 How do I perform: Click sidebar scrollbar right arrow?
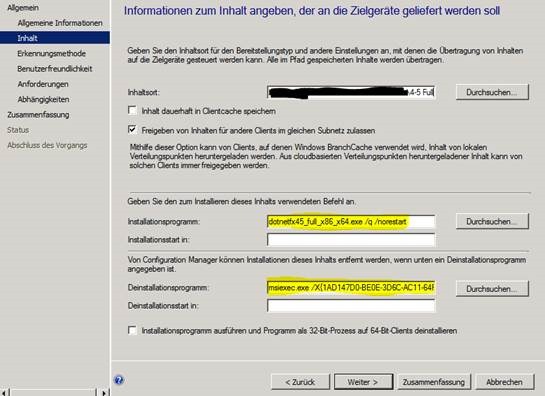[x=104, y=393]
